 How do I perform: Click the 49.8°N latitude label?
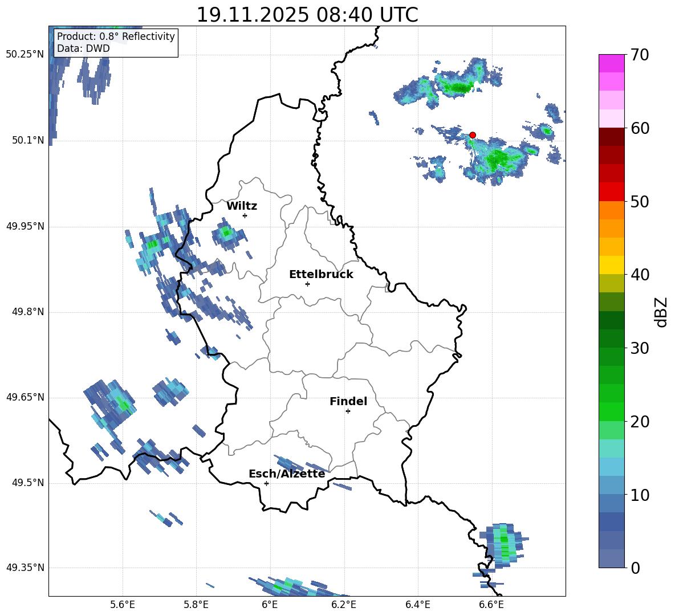pos(28,312)
